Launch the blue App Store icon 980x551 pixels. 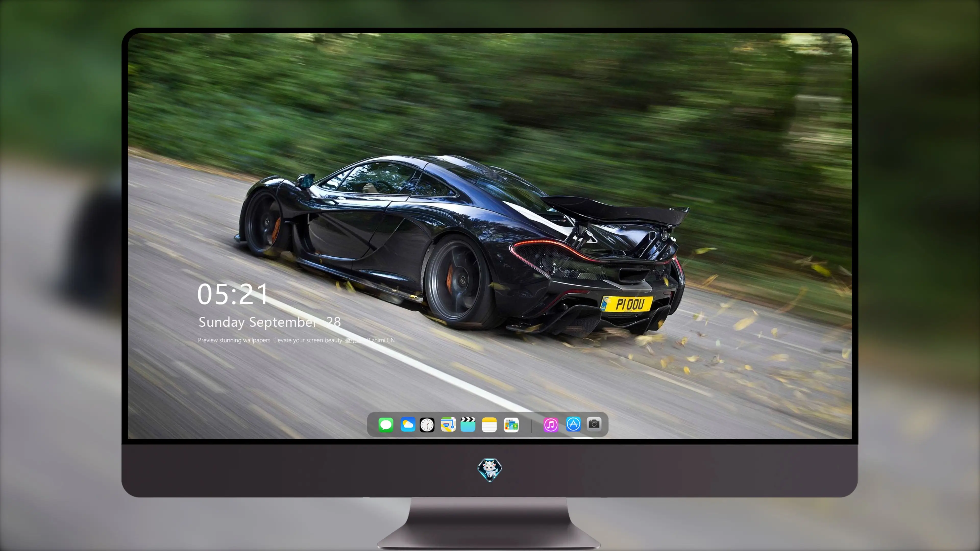coord(573,424)
